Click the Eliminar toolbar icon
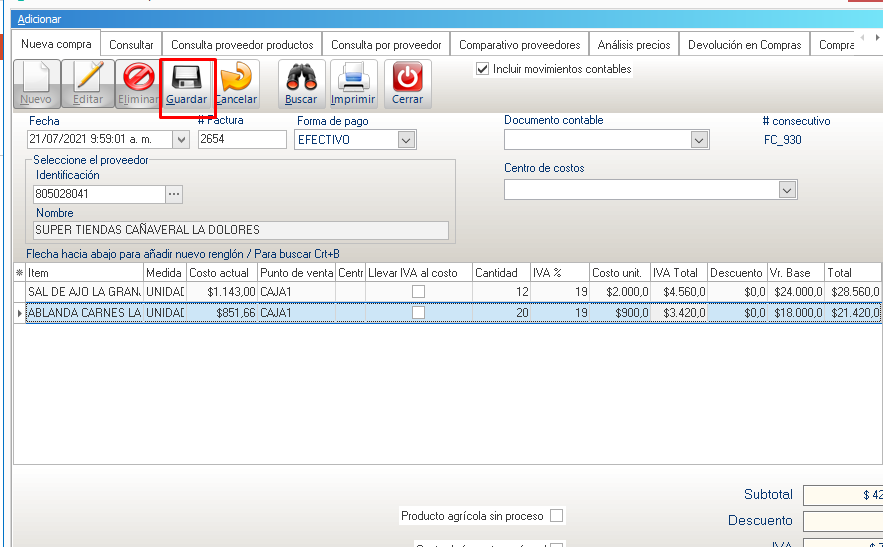Image resolution: width=883 pixels, height=547 pixels. 137,84
